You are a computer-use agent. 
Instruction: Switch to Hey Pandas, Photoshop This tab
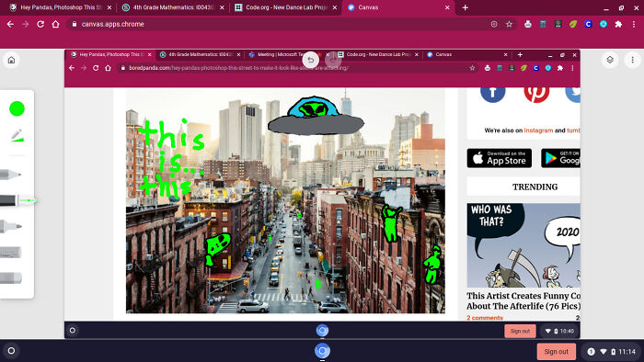click(61, 7)
